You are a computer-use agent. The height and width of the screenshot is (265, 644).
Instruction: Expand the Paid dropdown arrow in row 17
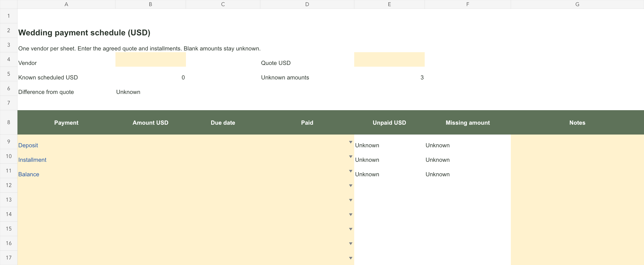click(x=350, y=258)
